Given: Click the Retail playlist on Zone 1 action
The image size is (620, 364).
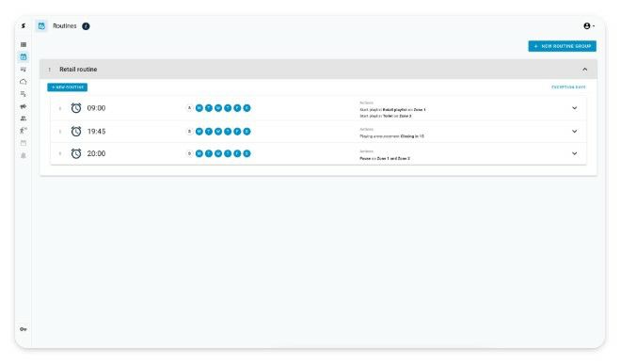Looking at the screenshot, I should click(392, 109).
